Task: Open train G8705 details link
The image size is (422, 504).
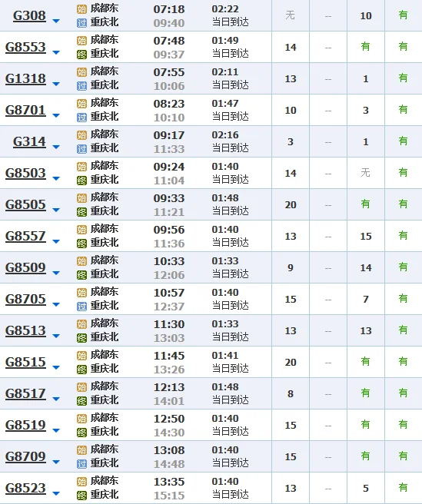Action: click(x=25, y=299)
